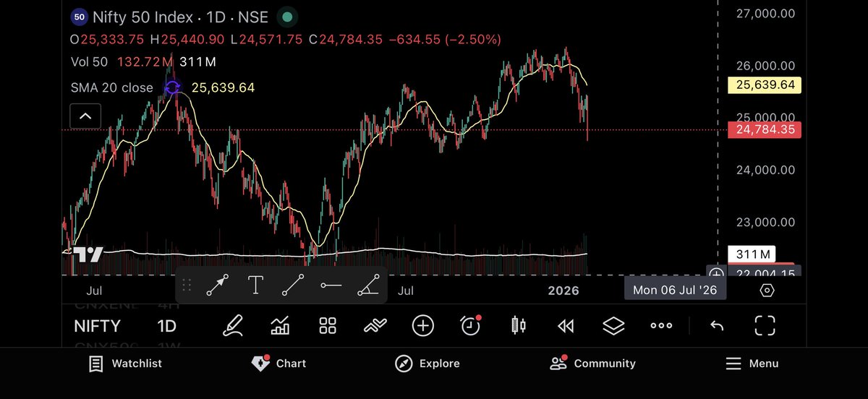The width and height of the screenshot is (868, 399).
Task: Open the Menu tab
Action: tap(752, 364)
